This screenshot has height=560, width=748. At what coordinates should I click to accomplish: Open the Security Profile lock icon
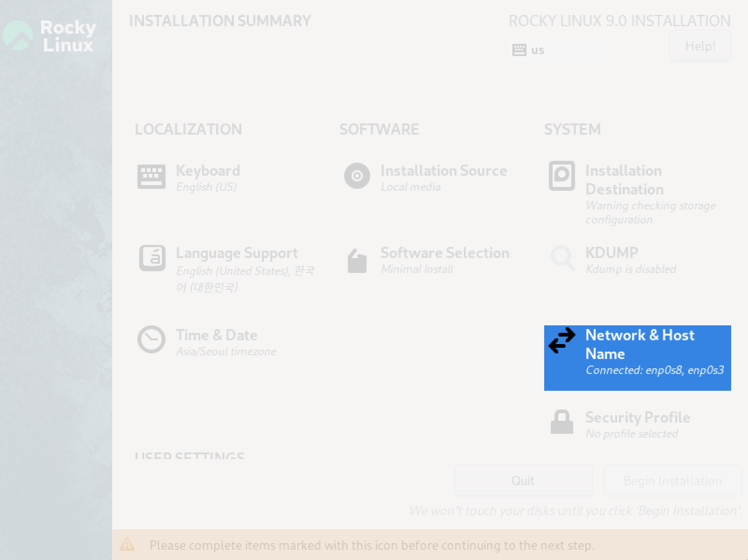561,422
